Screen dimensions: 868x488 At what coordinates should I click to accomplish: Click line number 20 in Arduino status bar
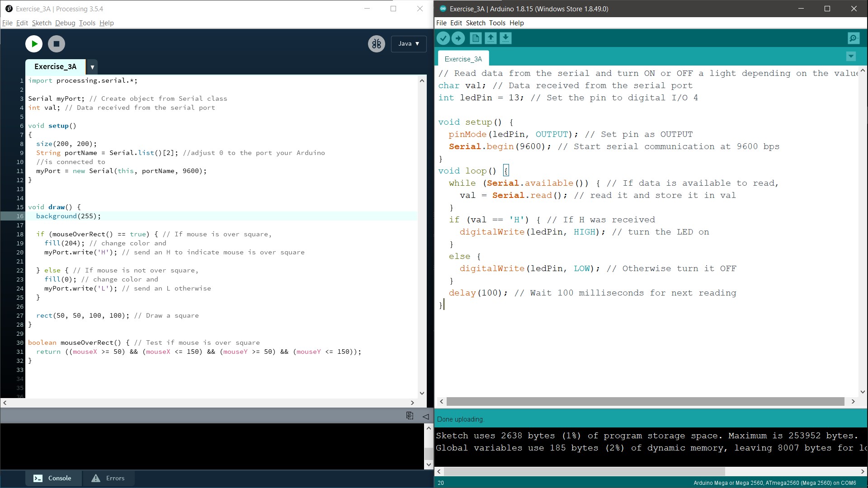[x=441, y=483]
